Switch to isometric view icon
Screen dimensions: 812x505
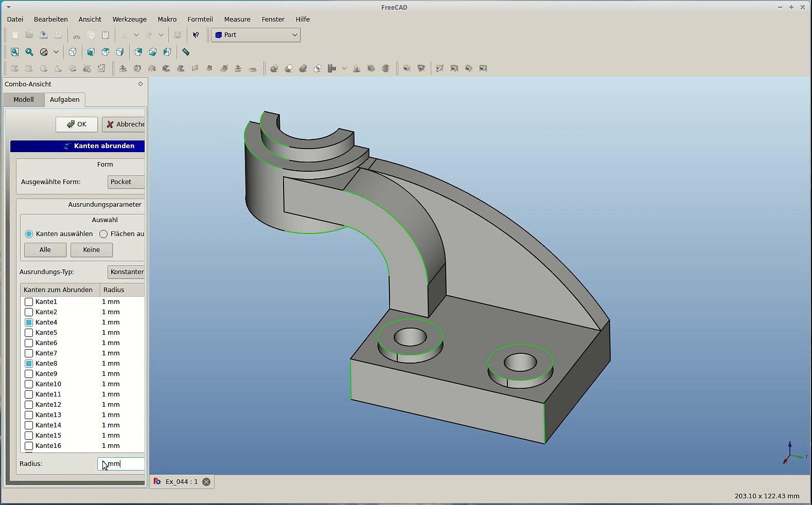point(73,52)
